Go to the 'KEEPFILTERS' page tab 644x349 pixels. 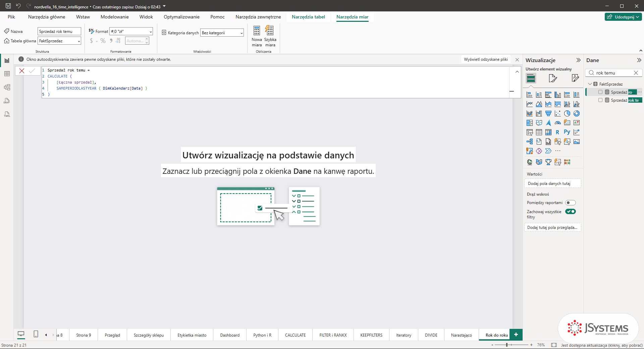click(x=371, y=335)
